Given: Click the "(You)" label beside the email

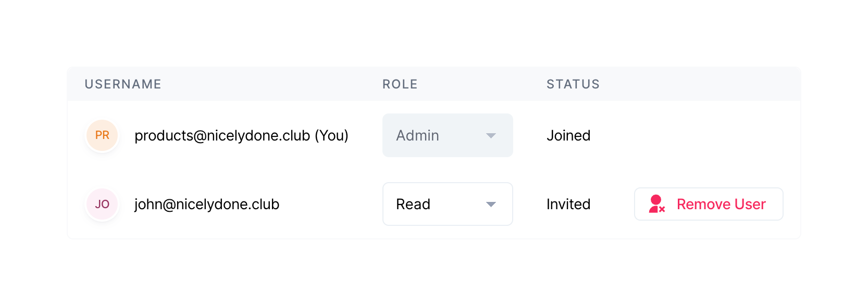Looking at the screenshot, I should [331, 135].
